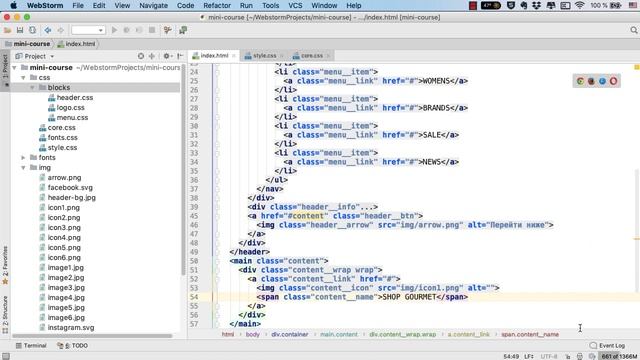640x360 pixels.
Task: Select header.css in project tree
Action: click(x=70, y=98)
